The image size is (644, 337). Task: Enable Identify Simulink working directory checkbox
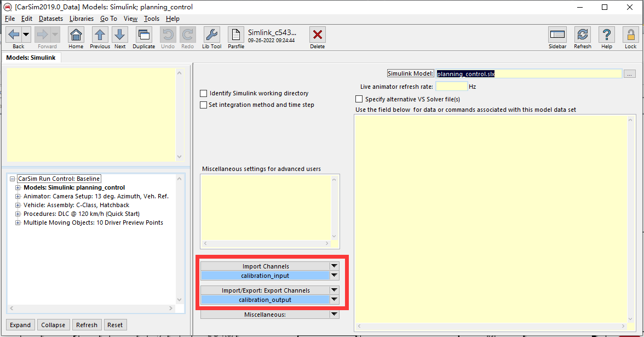coord(203,93)
